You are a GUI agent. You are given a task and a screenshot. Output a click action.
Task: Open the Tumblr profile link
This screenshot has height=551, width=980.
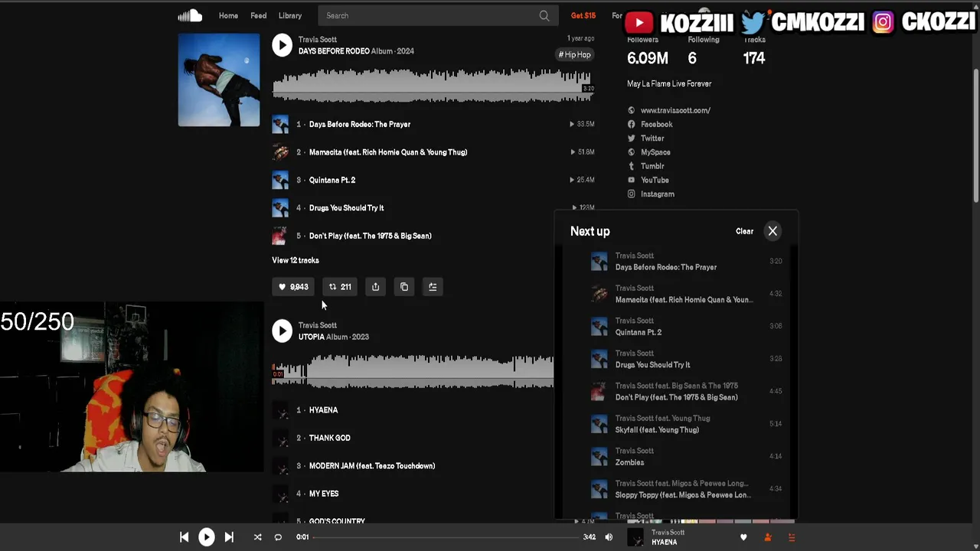coord(652,166)
